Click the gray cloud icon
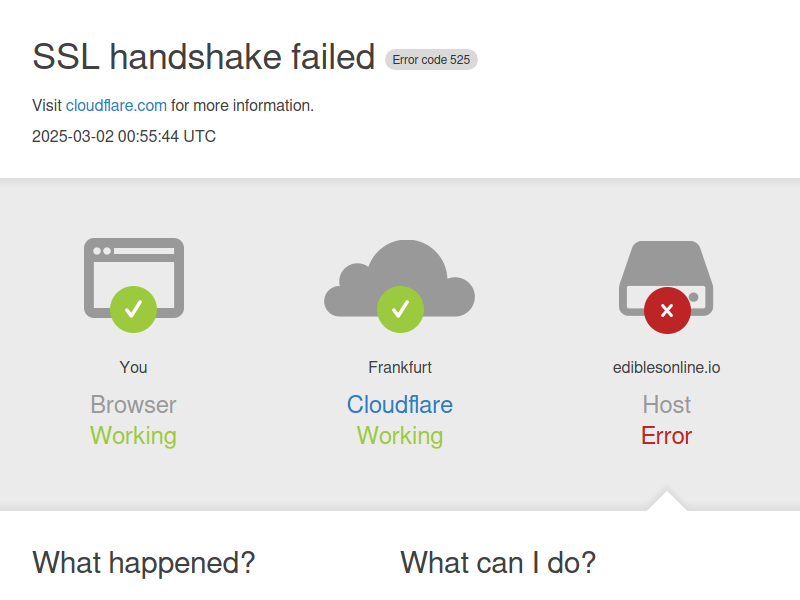800x600 pixels. (x=399, y=278)
